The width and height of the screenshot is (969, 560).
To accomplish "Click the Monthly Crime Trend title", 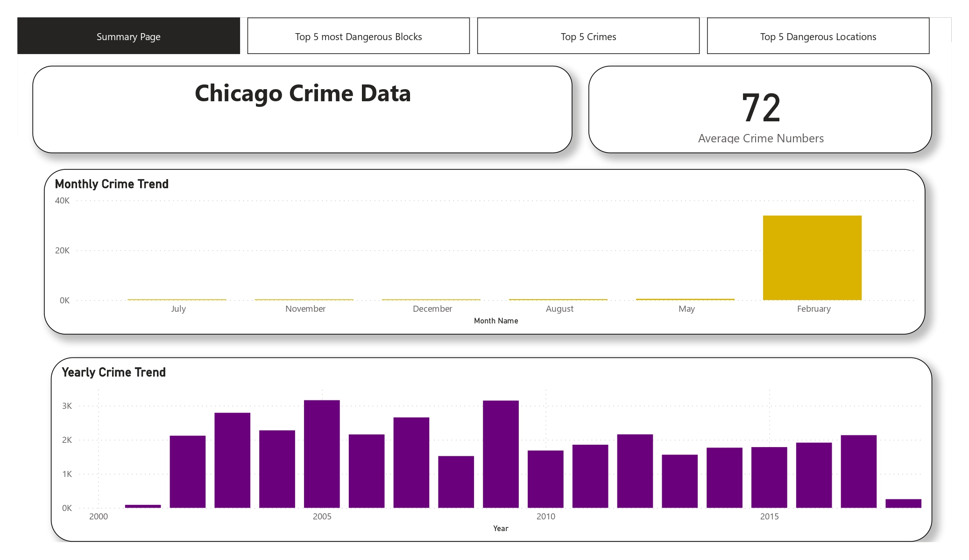I will coord(112,184).
